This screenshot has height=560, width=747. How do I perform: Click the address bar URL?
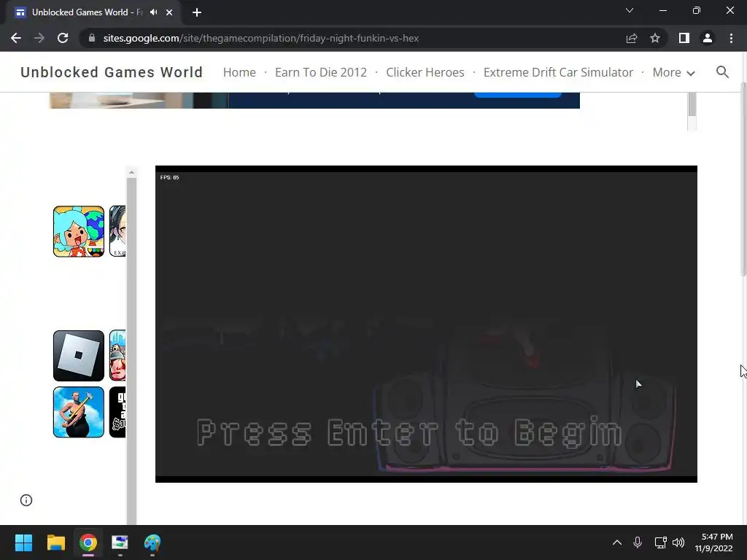[260, 38]
